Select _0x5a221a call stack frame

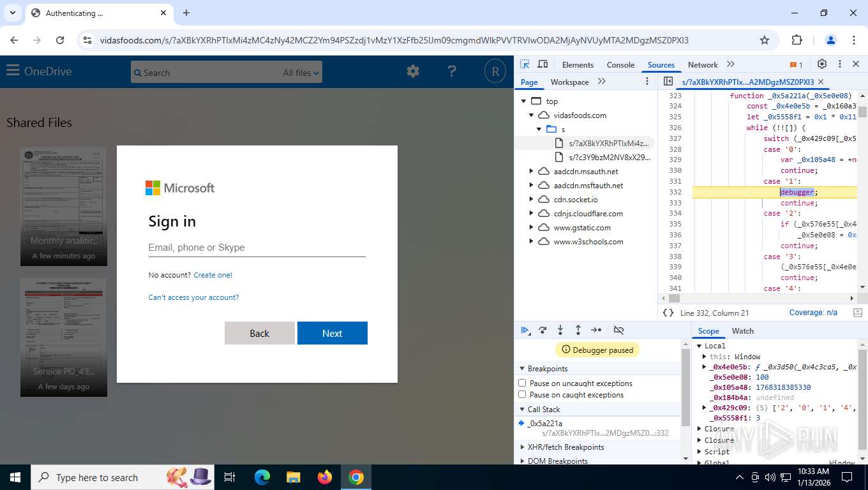pos(598,428)
